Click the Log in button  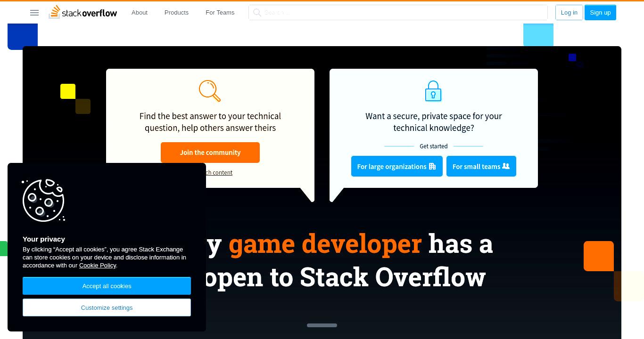point(569,13)
